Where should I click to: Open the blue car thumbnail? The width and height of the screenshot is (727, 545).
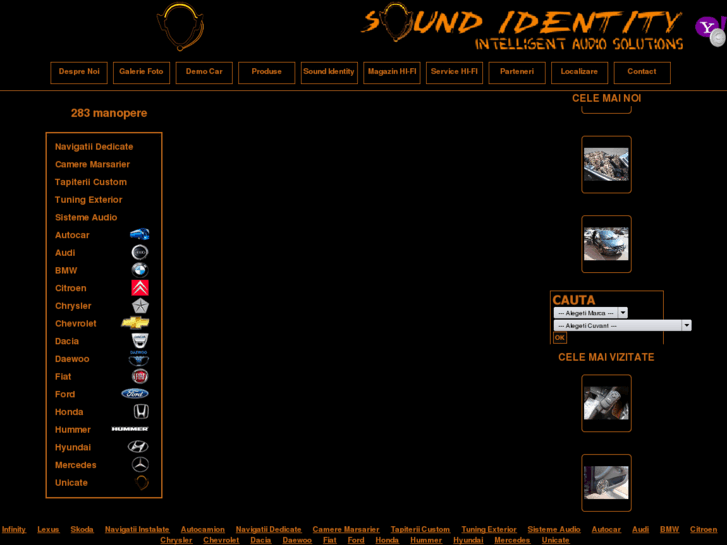[x=606, y=244]
